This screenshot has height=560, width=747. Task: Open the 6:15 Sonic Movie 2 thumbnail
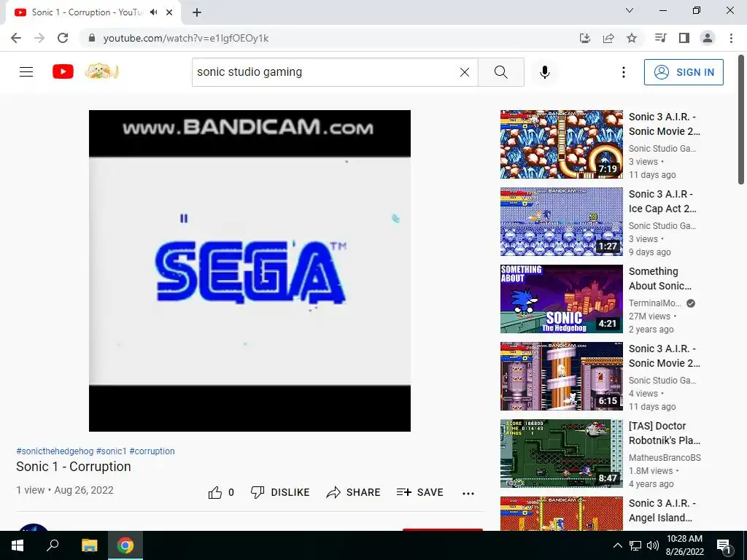[561, 376]
